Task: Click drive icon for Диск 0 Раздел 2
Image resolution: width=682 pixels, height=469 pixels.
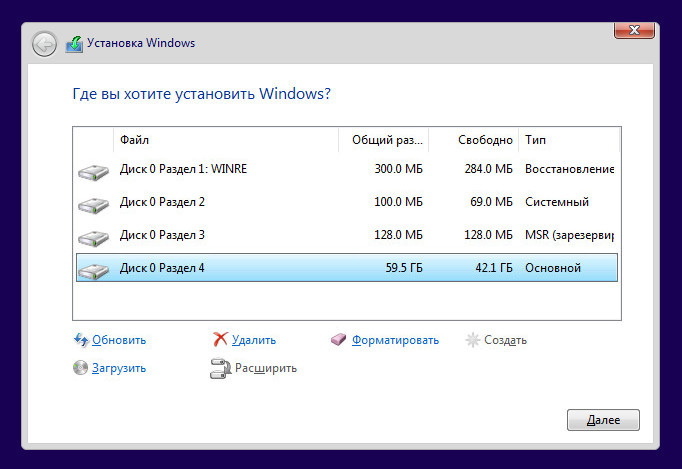Action: [x=93, y=205]
